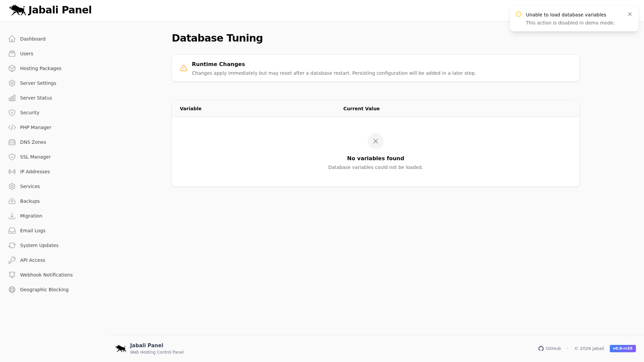Select the Dashboard home icon

coord(12,39)
